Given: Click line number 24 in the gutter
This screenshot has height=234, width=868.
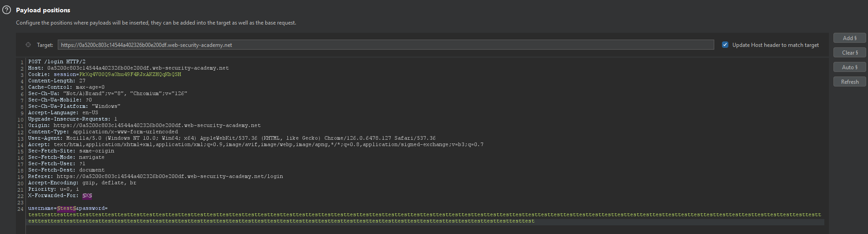Looking at the screenshot, I should (x=20, y=209).
